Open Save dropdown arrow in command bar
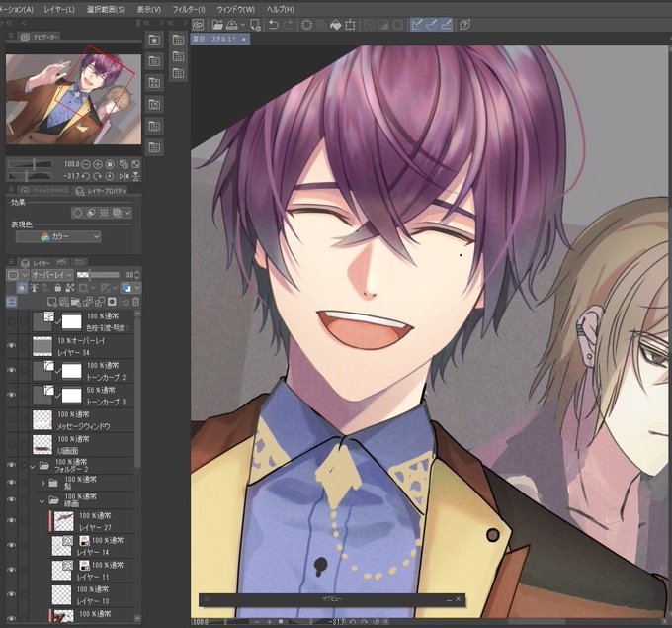Image resolution: width=672 pixels, height=628 pixels. click(x=242, y=25)
